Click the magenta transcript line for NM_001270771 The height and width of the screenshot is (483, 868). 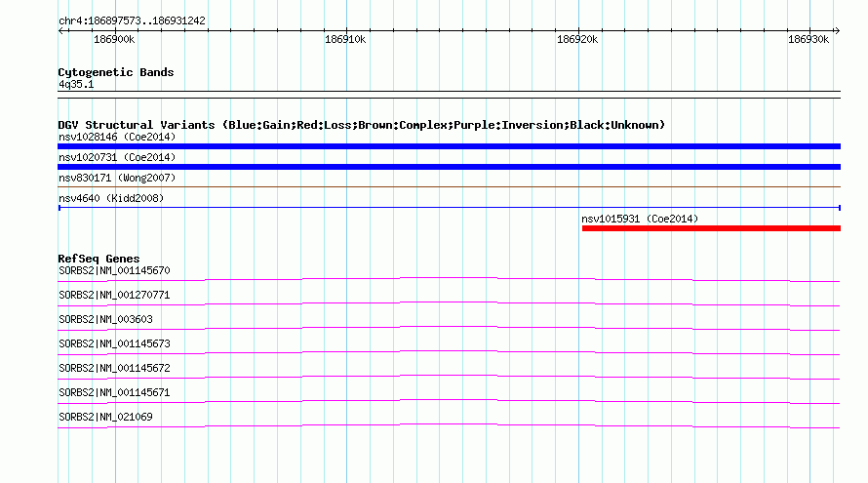tap(449, 303)
